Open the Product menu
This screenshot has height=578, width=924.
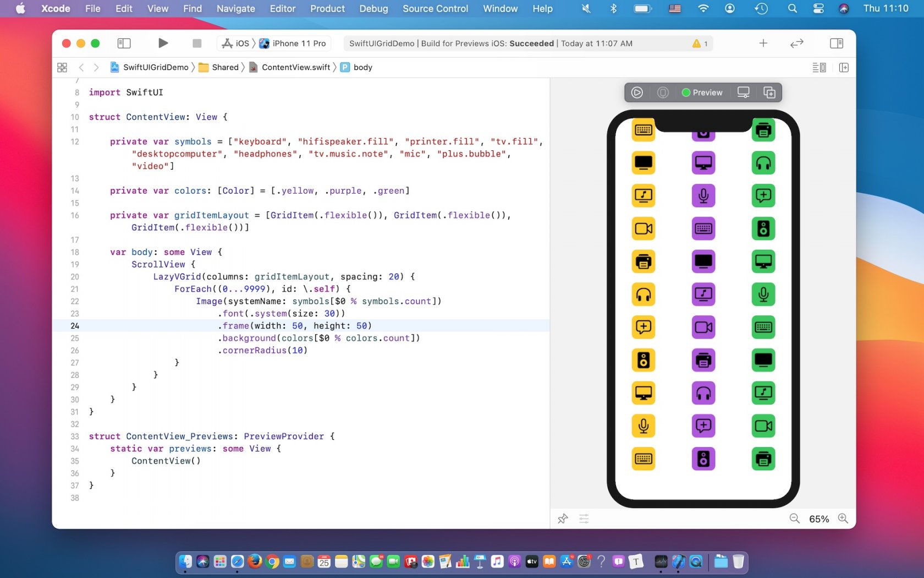(x=327, y=8)
